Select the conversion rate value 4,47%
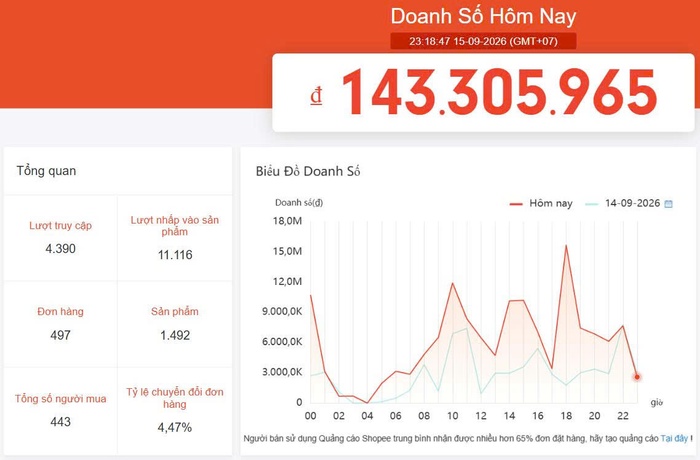 point(175,427)
